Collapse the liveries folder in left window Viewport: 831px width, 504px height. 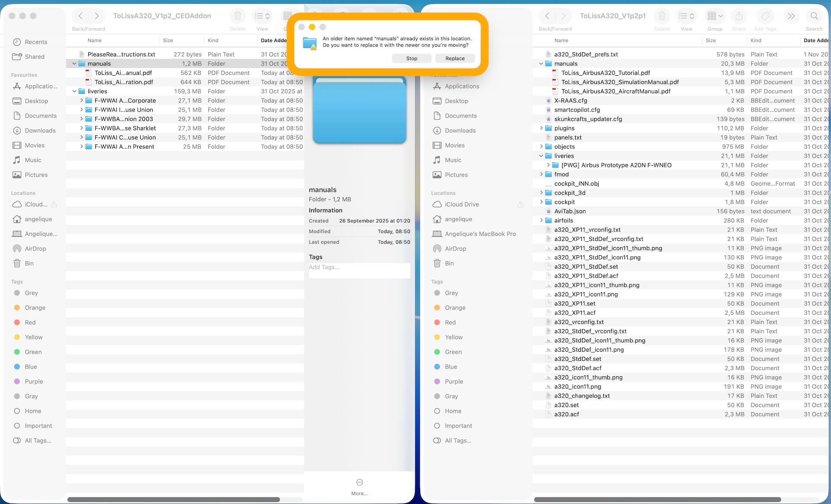tap(74, 91)
